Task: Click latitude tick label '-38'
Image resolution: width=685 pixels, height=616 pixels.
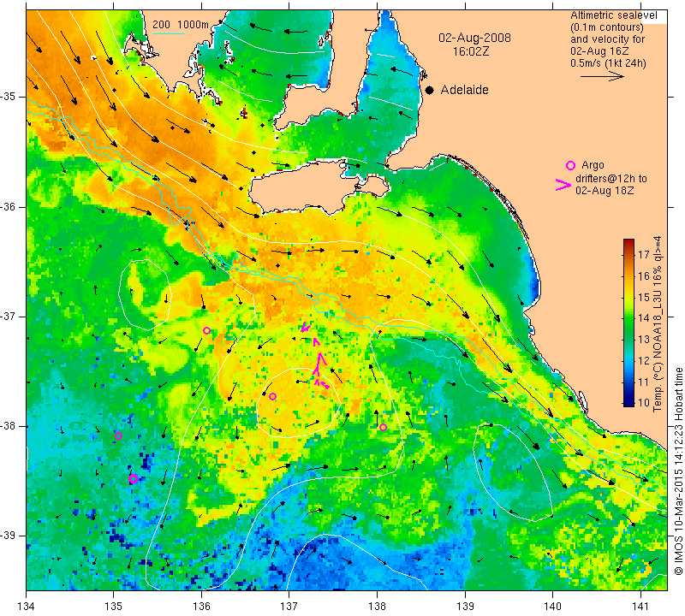Action: (9, 426)
